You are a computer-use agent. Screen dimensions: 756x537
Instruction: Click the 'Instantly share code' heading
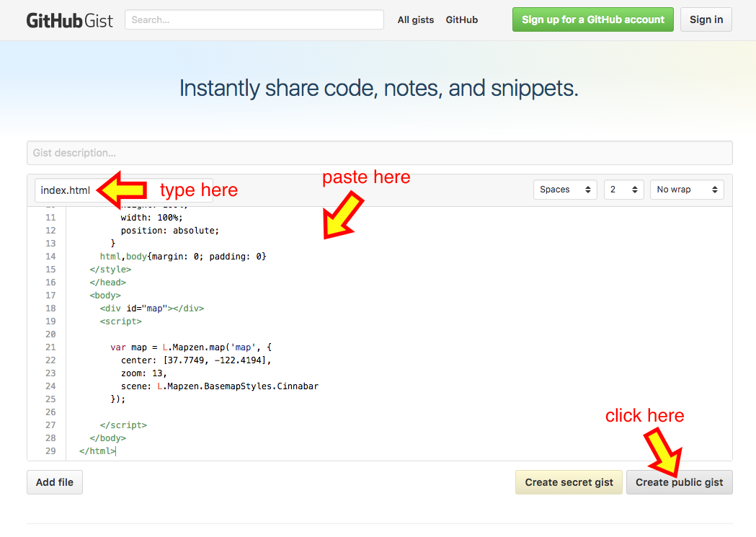coord(378,88)
